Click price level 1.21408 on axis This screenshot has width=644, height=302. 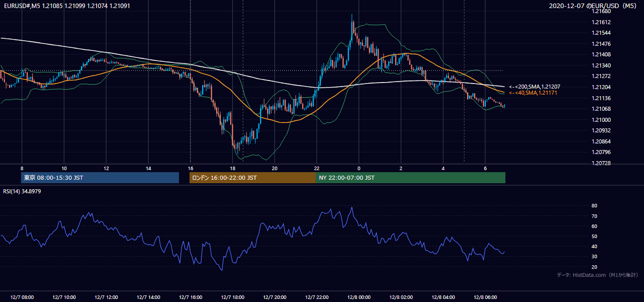(x=602, y=54)
